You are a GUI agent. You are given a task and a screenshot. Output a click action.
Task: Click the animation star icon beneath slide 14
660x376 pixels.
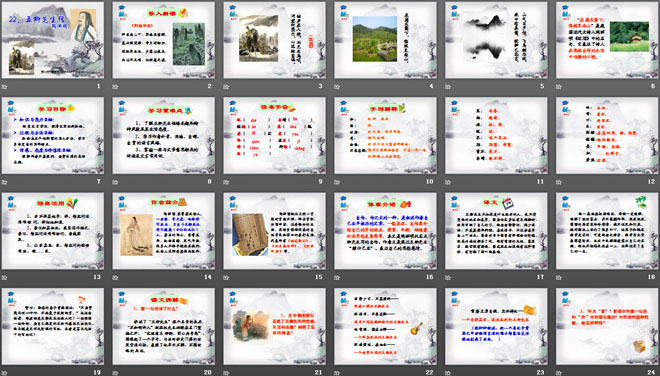pyautogui.click(x=115, y=277)
